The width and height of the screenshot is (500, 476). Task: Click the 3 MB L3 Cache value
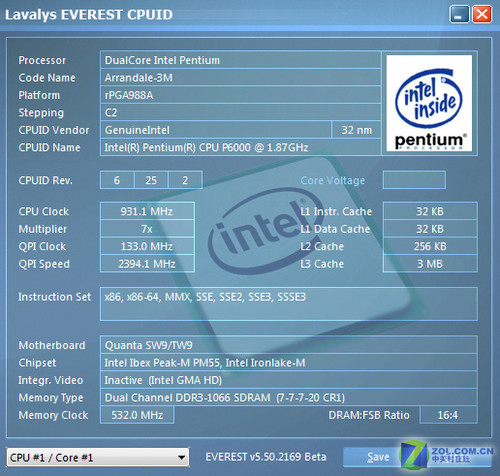coord(430,264)
